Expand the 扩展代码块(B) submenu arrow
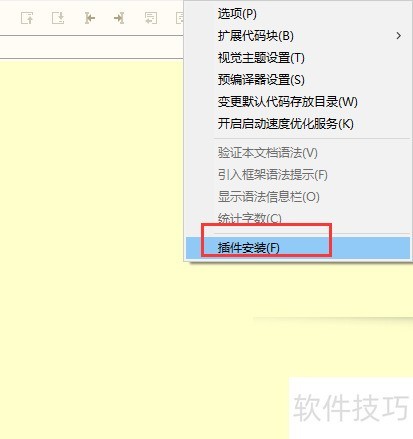The image size is (413, 439). click(x=399, y=36)
